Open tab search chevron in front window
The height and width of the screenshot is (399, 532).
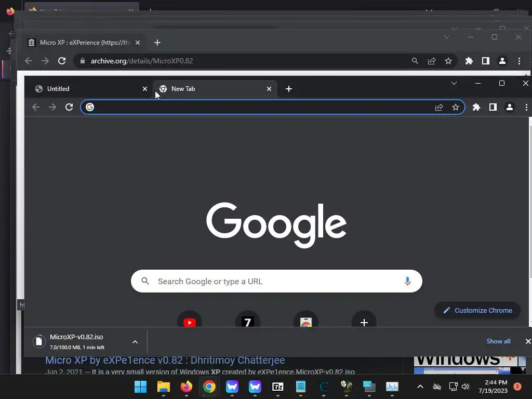pos(454,83)
